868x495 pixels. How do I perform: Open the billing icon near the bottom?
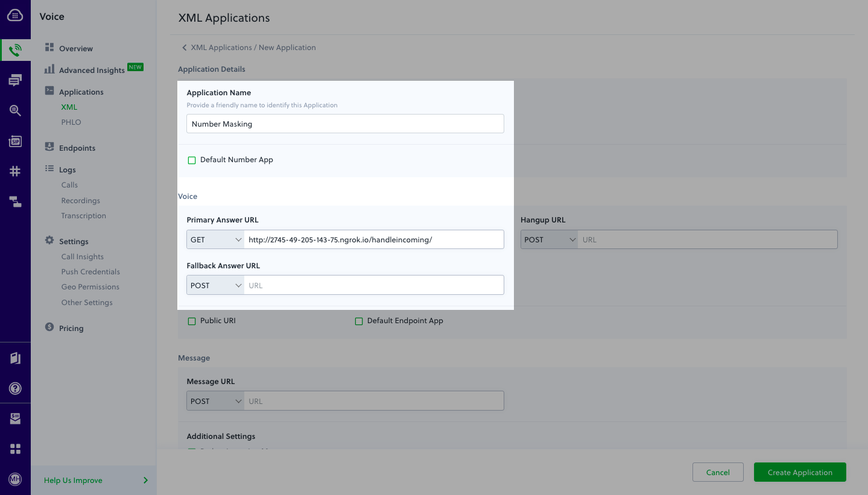[x=14, y=418]
